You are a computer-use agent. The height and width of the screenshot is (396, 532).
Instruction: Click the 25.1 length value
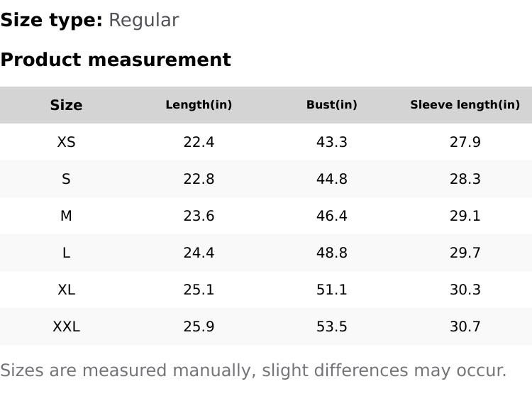pyautogui.click(x=199, y=290)
